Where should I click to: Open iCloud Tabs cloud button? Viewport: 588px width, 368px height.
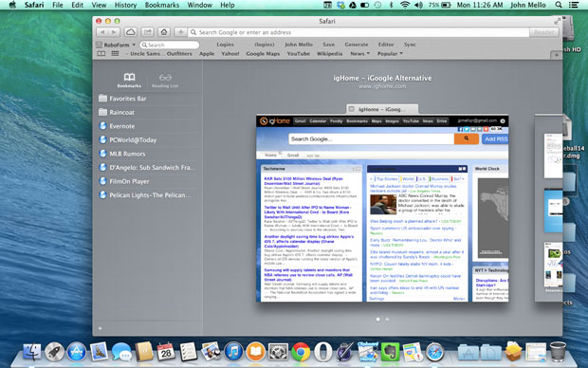[131, 32]
